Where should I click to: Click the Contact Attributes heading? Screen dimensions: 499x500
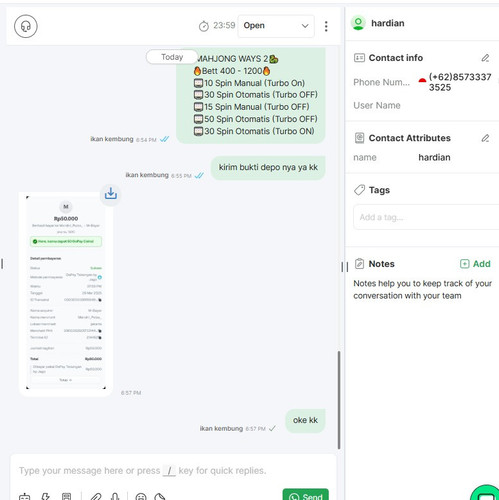409,138
